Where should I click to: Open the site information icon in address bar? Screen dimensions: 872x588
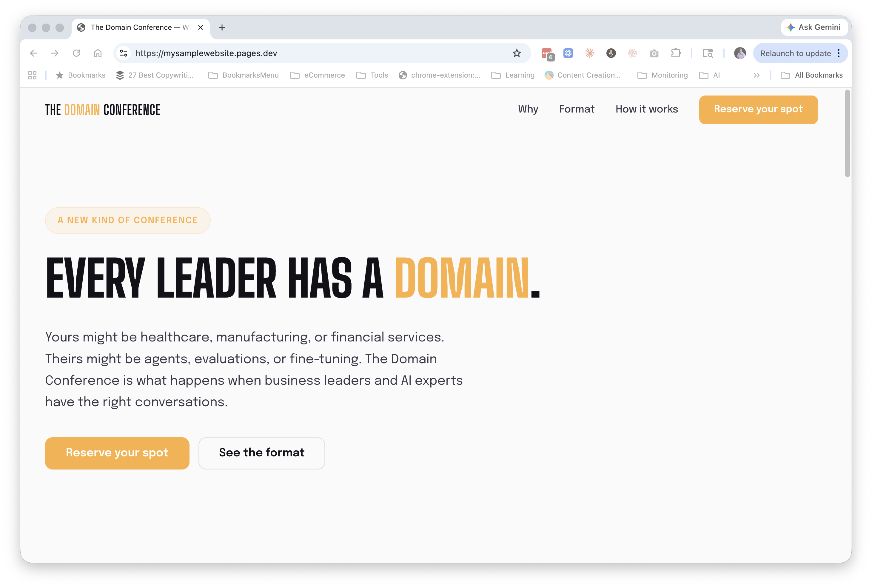click(x=123, y=53)
